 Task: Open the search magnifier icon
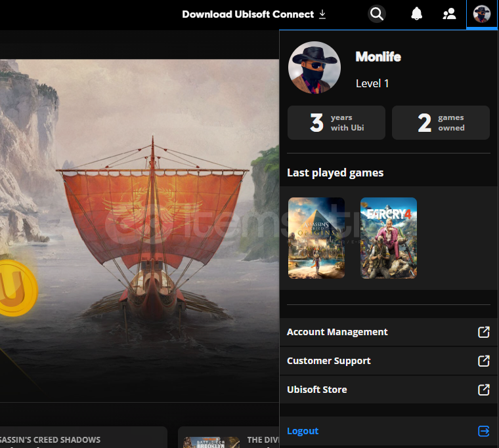pos(377,14)
